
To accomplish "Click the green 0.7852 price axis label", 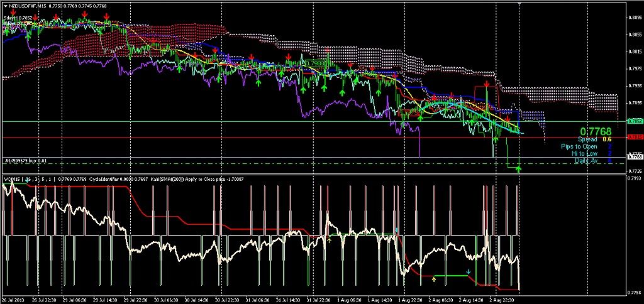I will [x=635, y=121].
